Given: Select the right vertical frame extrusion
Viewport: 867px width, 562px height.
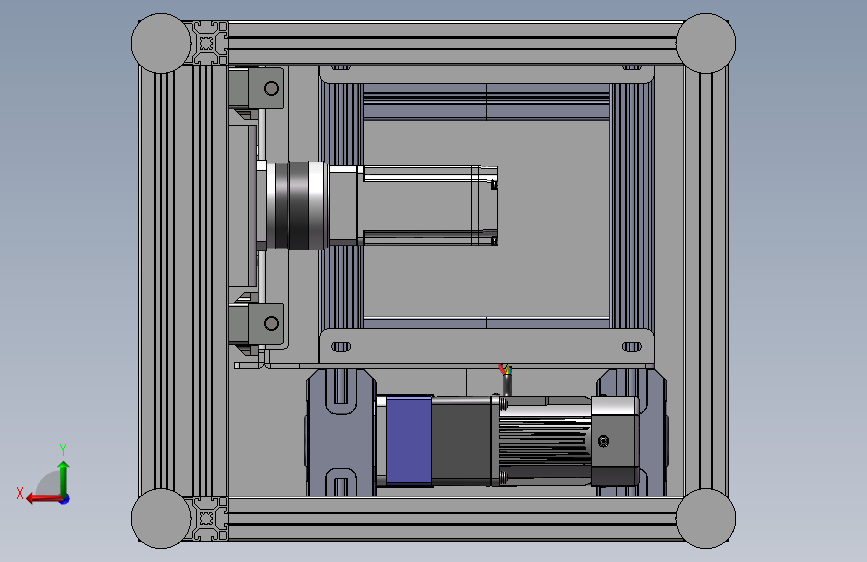Looking at the screenshot, I should tap(706, 281).
